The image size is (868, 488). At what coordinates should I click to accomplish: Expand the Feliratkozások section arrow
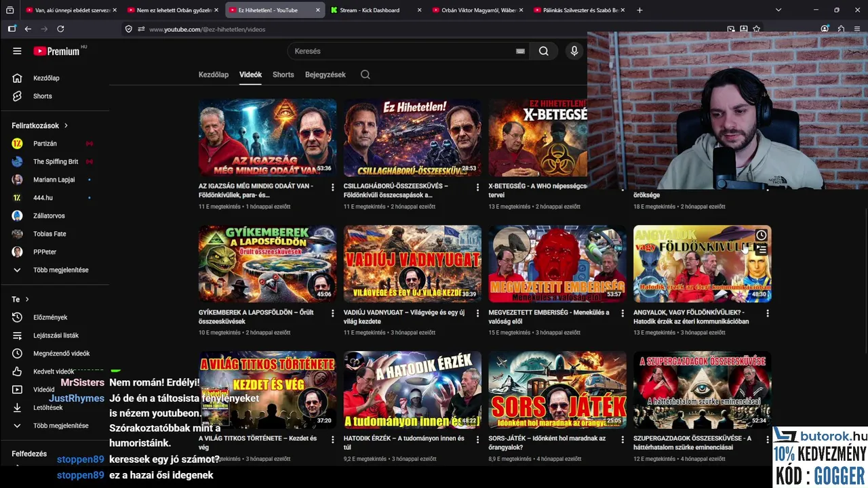(x=66, y=125)
